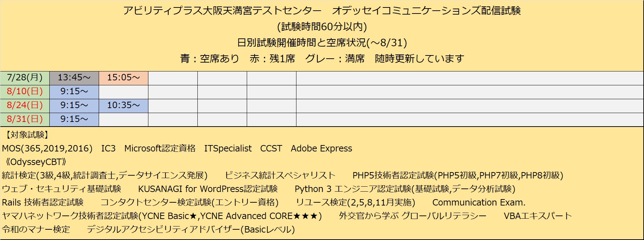This screenshot has height=240, width=644.
Task: Click the ウェブ・セキュリティ基礎試験 text
Action: (x=61, y=189)
